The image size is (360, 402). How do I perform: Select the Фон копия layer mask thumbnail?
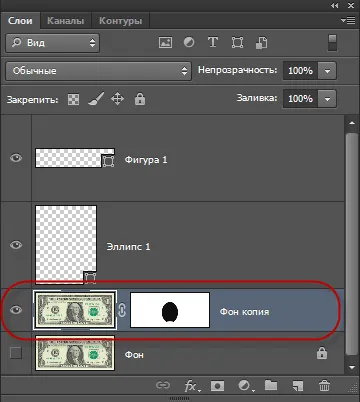(x=170, y=310)
